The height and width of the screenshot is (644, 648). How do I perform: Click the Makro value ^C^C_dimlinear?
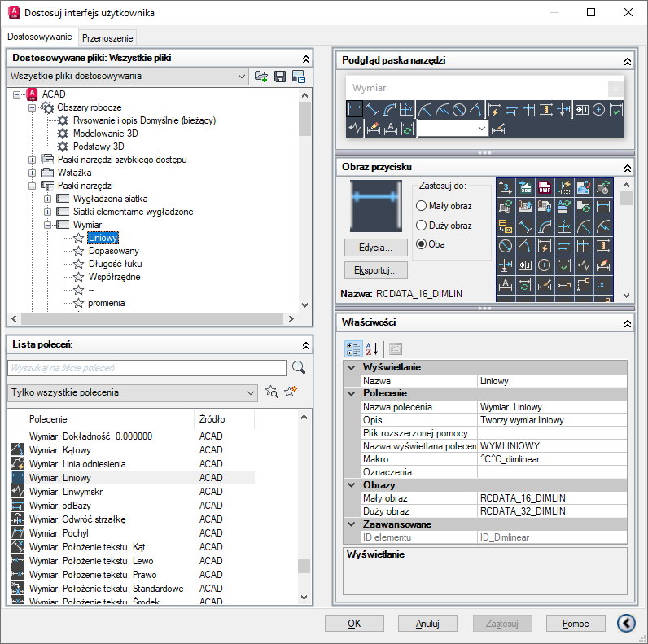(553, 459)
